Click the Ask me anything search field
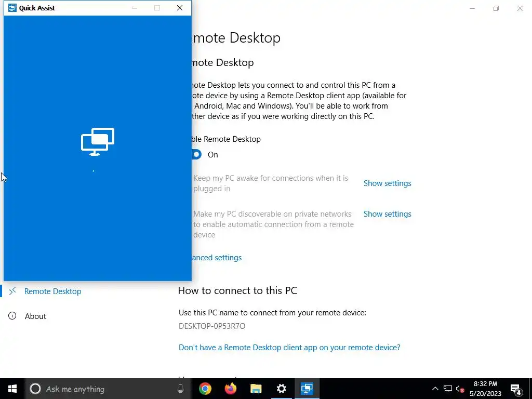The height and width of the screenshot is (399, 532). (x=109, y=389)
